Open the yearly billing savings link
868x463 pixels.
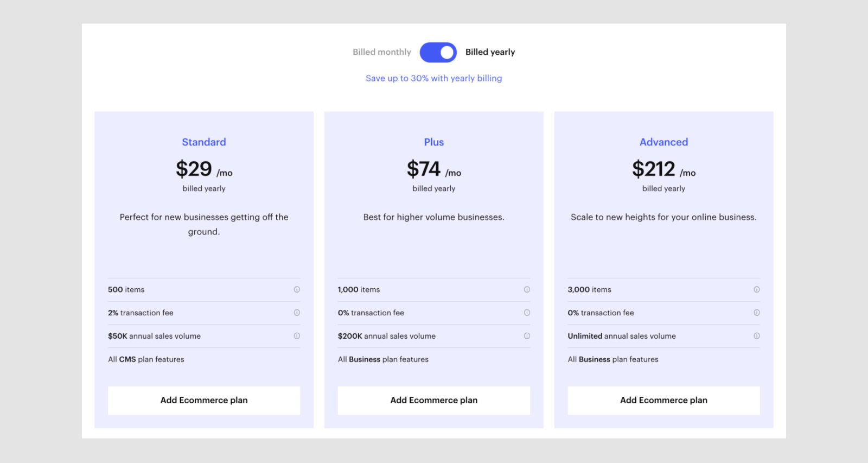pyautogui.click(x=433, y=78)
